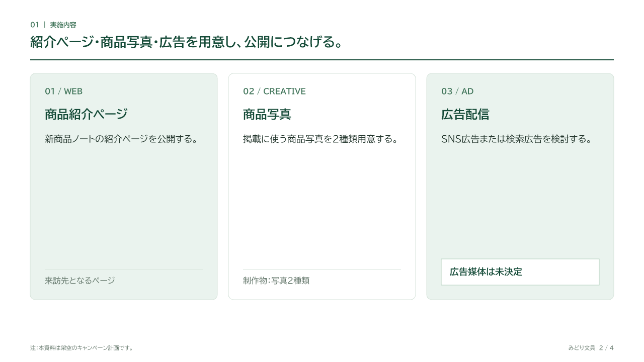Select the '商品紹介ページ' card heading
Image resolution: width=644 pixels, height=362 pixels.
86,114
